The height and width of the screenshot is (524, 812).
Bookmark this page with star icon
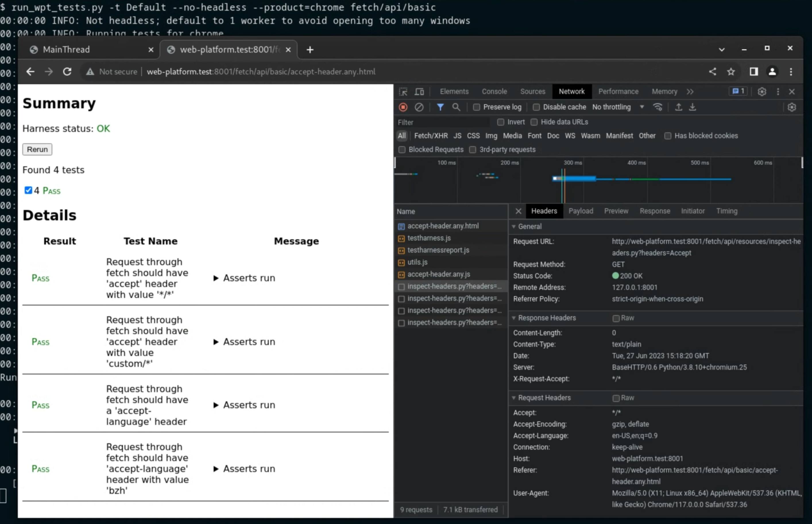(731, 72)
